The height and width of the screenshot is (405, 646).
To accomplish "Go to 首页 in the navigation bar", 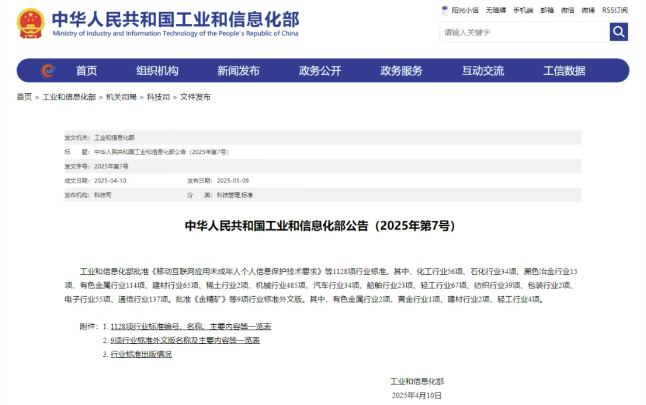I will (87, 70).
